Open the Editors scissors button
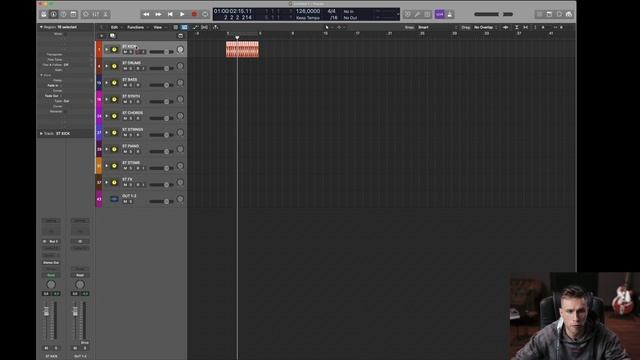 click(106, 14)
